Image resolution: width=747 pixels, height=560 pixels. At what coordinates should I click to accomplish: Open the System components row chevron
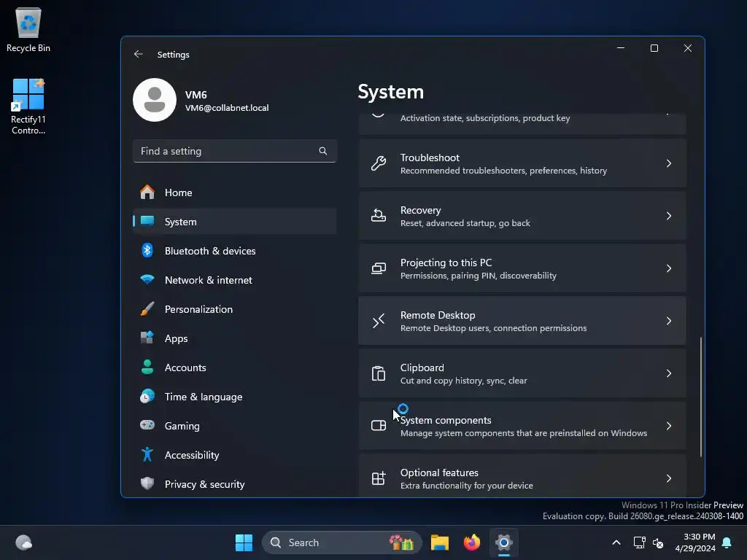(x=669, y=426)
